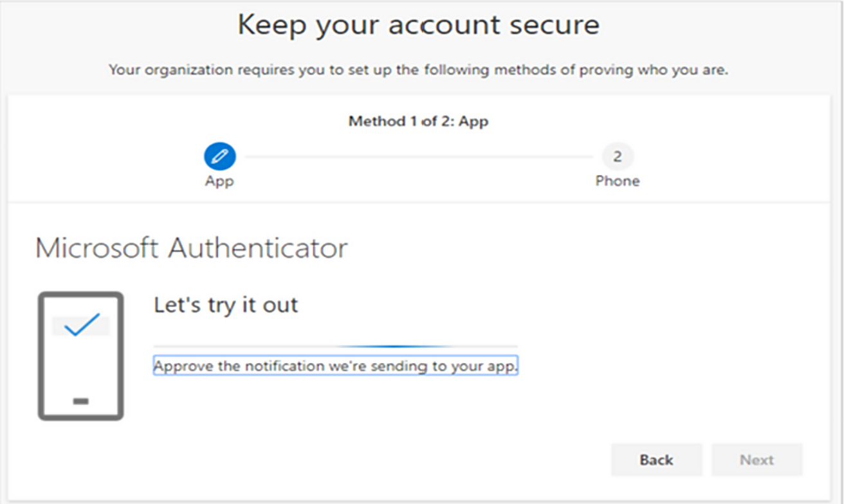The image size is (844, 504).
Task: Click 'Method 1 of 2: App' label
Action: coord(418,121)
